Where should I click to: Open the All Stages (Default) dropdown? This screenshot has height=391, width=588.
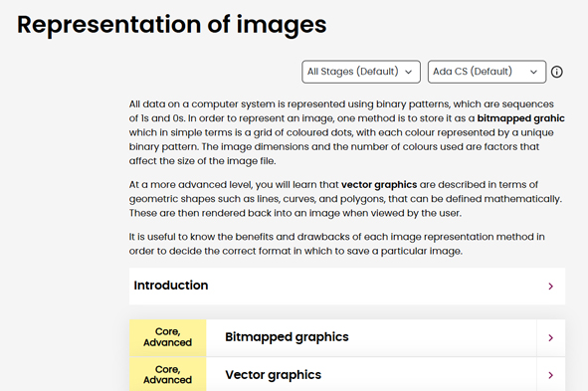[361, 72]
